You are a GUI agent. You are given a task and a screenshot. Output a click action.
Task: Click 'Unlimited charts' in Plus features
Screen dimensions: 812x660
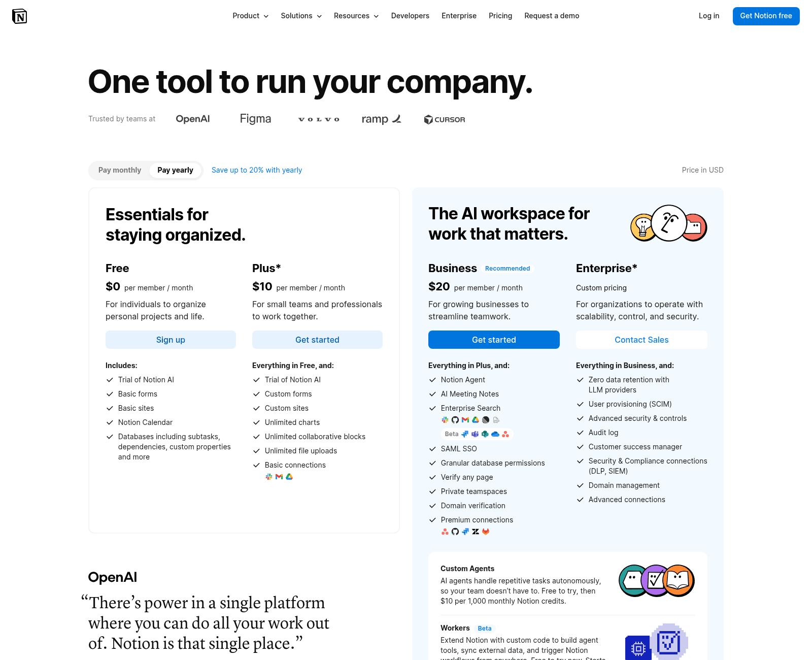(292, 422)
